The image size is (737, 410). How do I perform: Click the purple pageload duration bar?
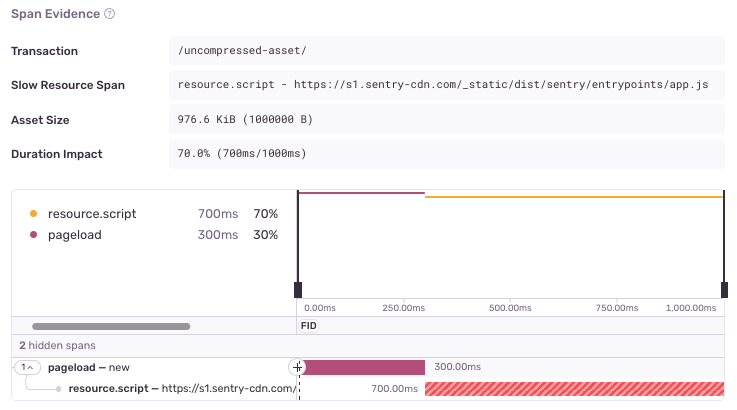[364, 367]
